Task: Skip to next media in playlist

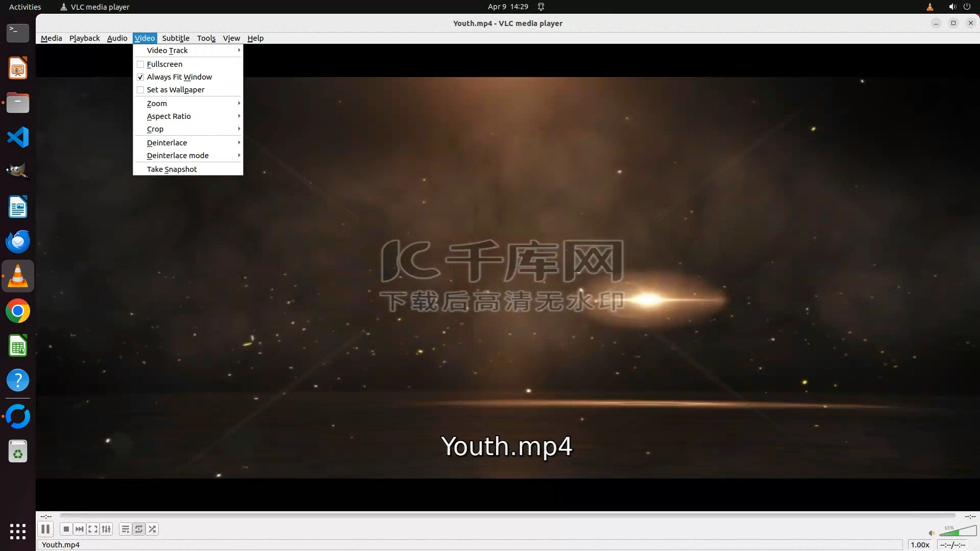Action: click(79, 529)
